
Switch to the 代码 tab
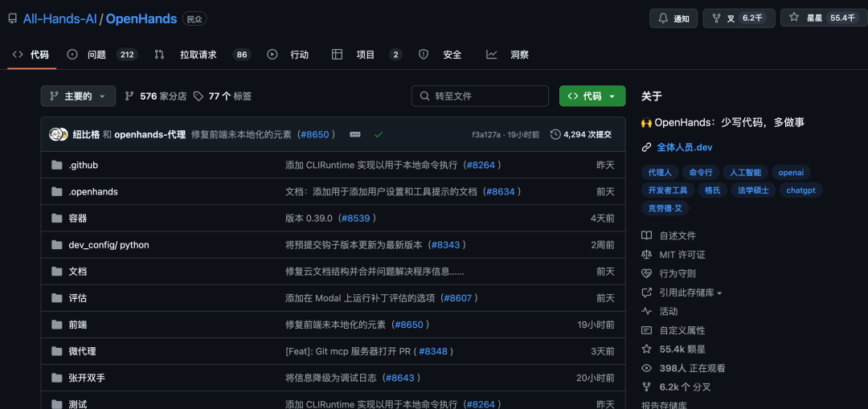[31, 54]
